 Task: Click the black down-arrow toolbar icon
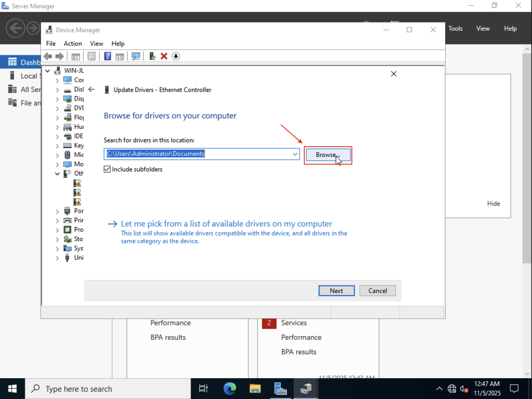176,56
